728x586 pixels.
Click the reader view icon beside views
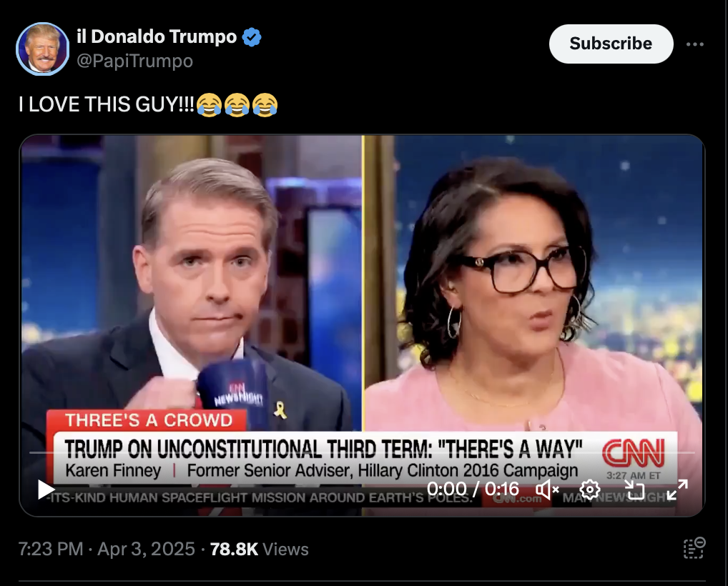click(x=694, y=548)
